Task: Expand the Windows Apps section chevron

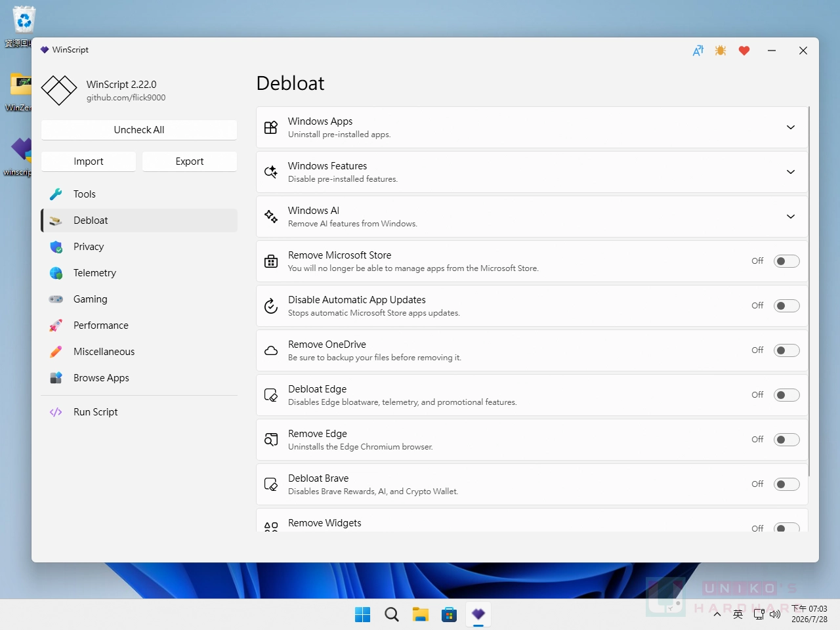Action: pyautogui.click(x=791, y=127)
